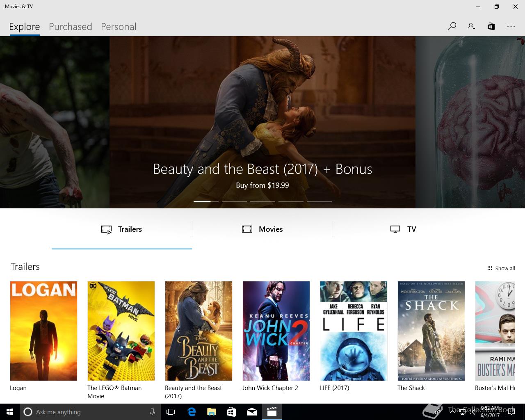525x420 pixels.
Task: Click Show all trailers link
Action: [501, 268]
